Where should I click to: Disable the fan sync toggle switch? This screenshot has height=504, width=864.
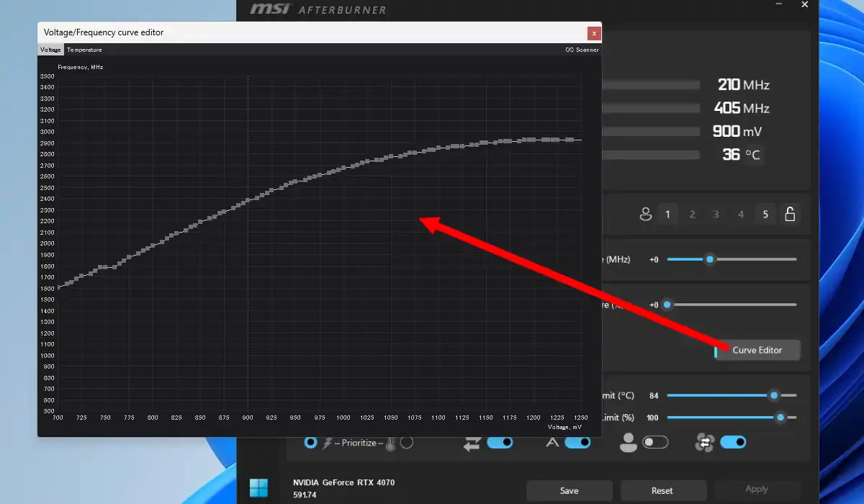[733, 442]
